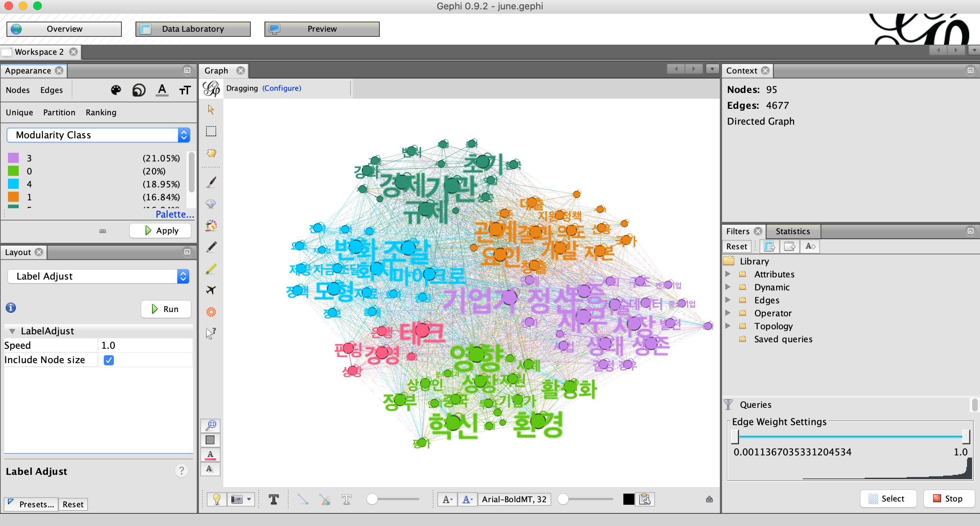Choose the node size ranking icon

139,90
